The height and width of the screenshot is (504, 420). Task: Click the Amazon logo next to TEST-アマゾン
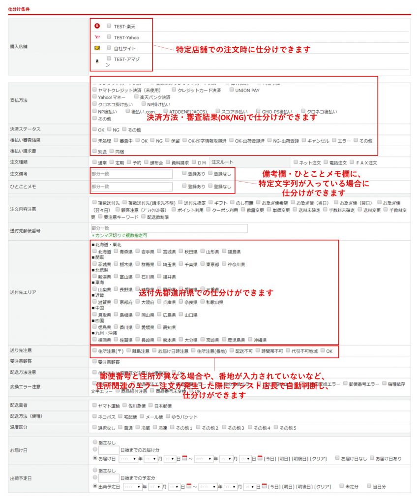coord(97,61)
